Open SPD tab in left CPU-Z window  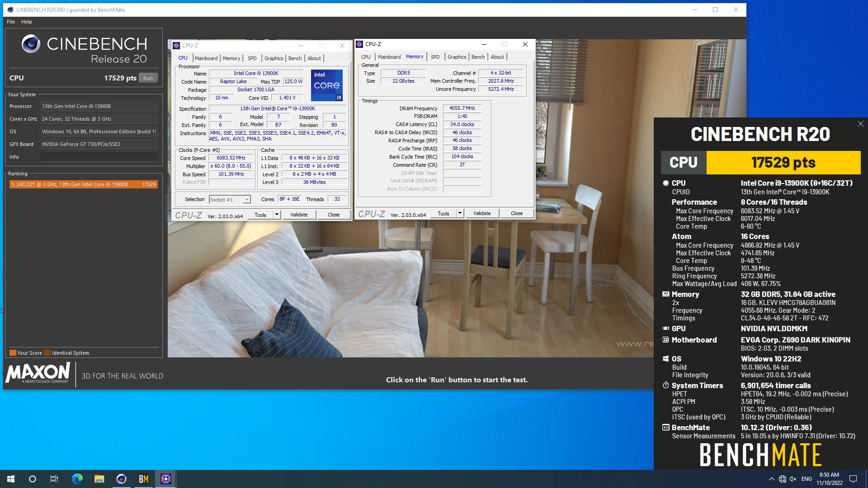[x=252, y=58]
